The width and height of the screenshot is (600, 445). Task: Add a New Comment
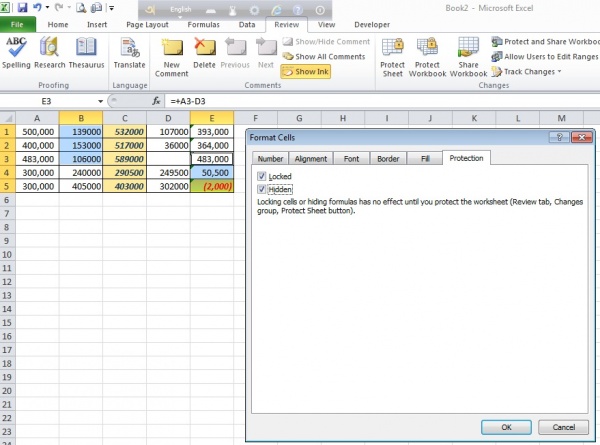[171, 57]
